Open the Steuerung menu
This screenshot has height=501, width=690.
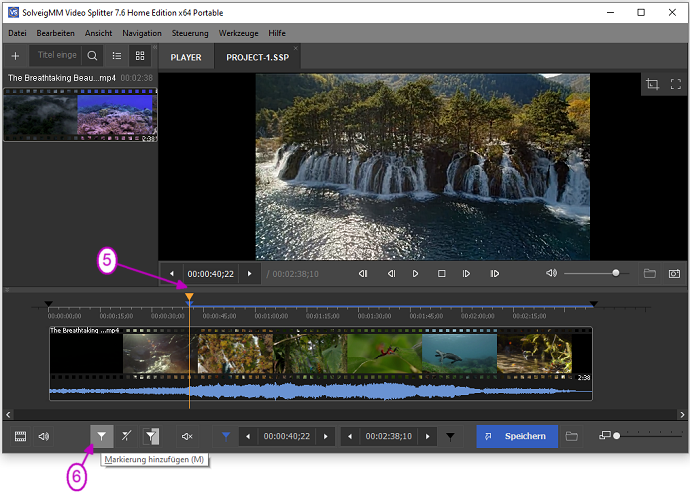click(x=190, y=33)
